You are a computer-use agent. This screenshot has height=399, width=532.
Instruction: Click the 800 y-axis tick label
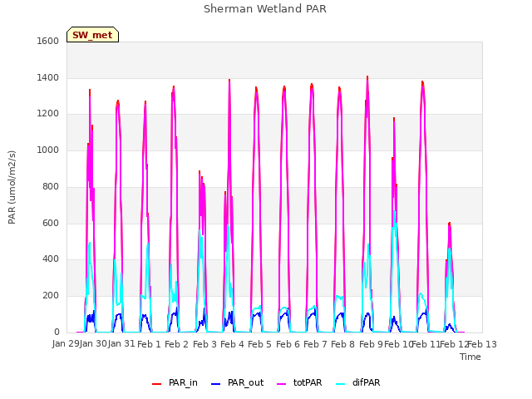click(51, 186)
